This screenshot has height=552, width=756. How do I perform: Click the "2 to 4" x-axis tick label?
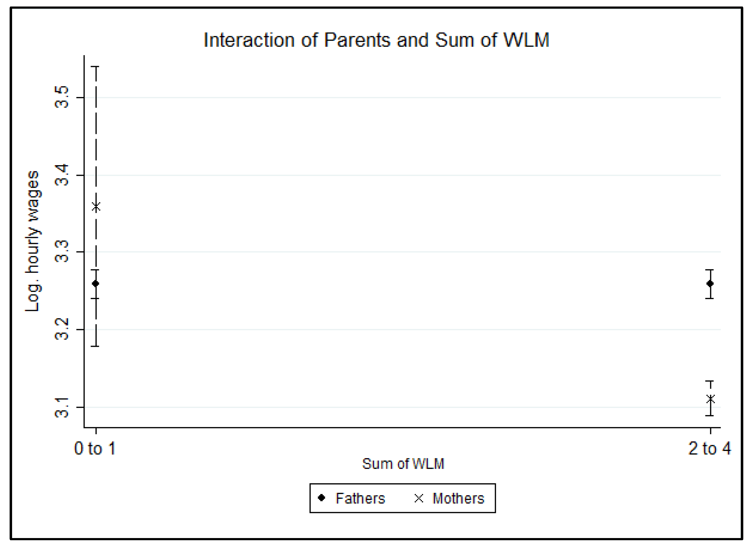710,448
